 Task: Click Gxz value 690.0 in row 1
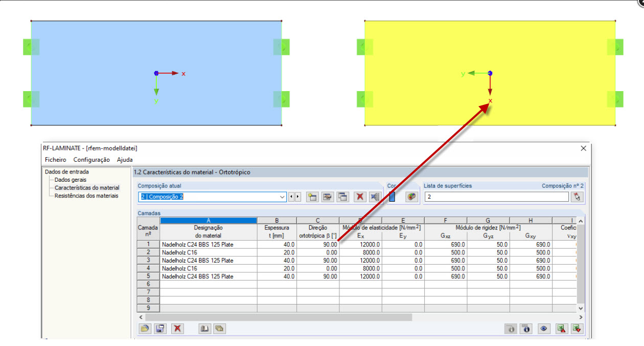pos(446,245)
